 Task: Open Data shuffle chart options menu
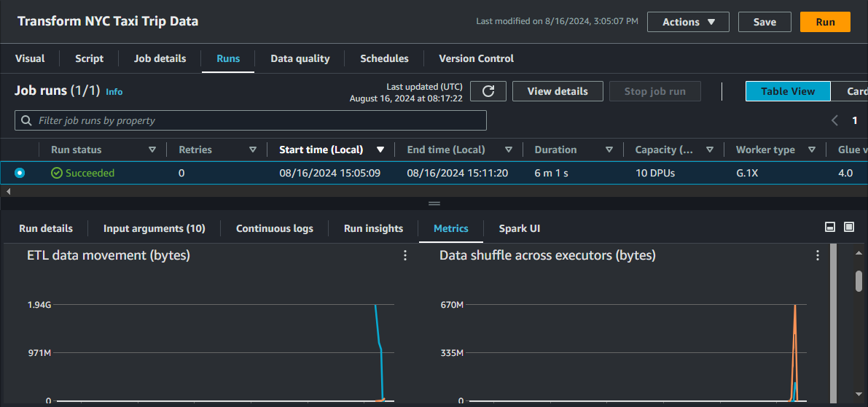pos(818,255)
